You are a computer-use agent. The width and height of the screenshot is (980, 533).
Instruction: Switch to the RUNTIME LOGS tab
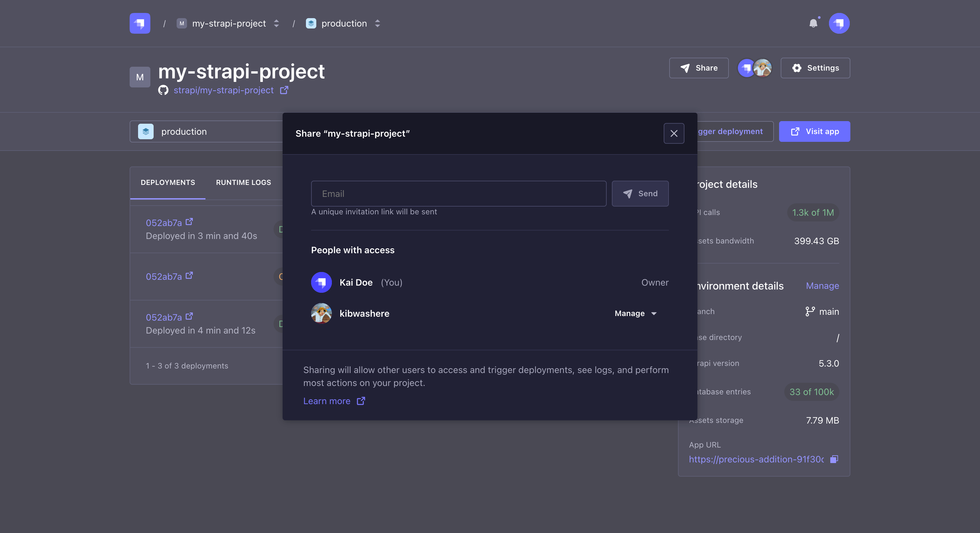tap(243, 182)
